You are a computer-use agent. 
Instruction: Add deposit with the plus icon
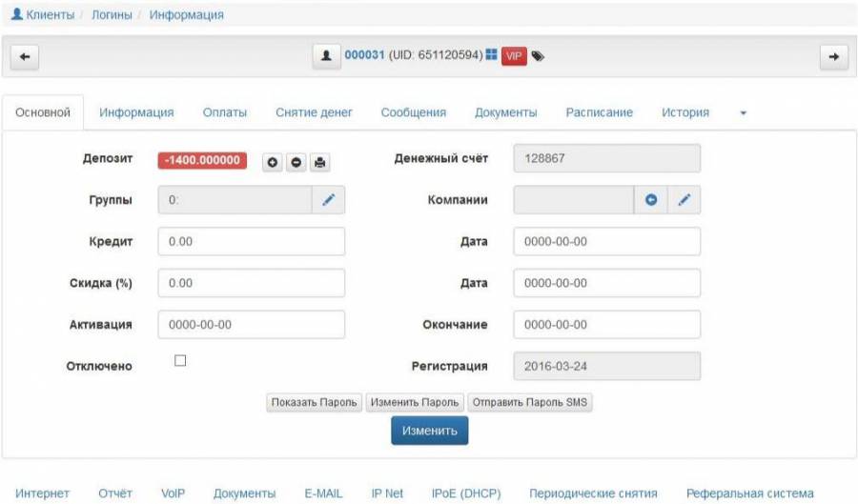(x=273, y=162)
